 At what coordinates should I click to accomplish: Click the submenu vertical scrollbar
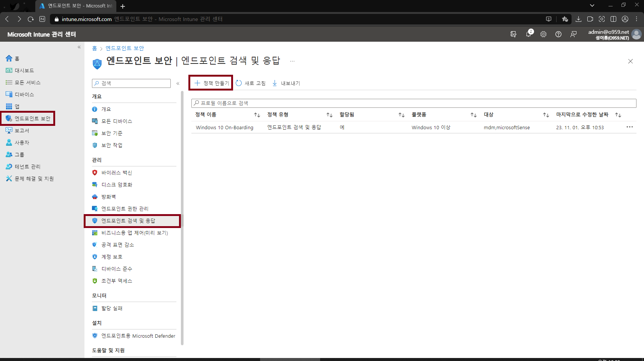pos(182,218)
